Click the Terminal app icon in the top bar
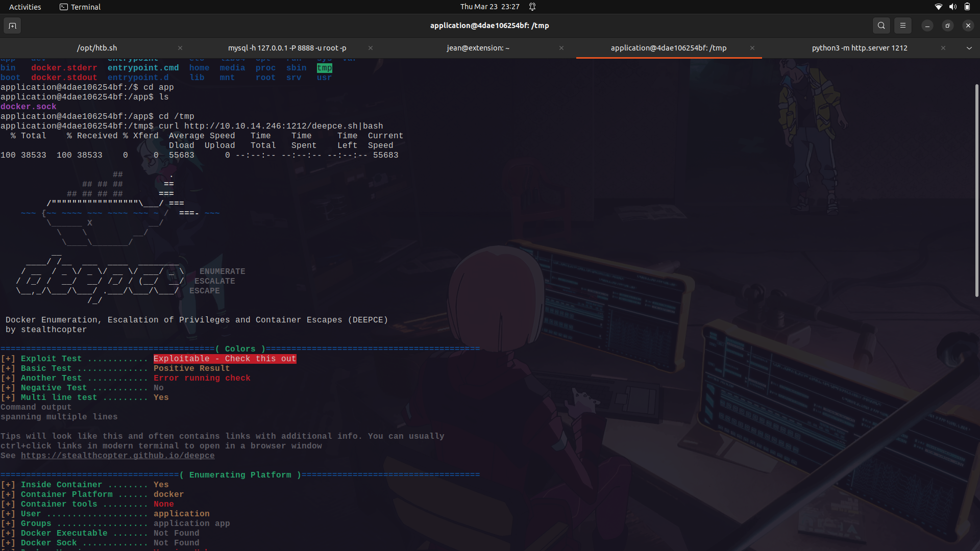This screenshot has height=551, width=980. (64, 7)
